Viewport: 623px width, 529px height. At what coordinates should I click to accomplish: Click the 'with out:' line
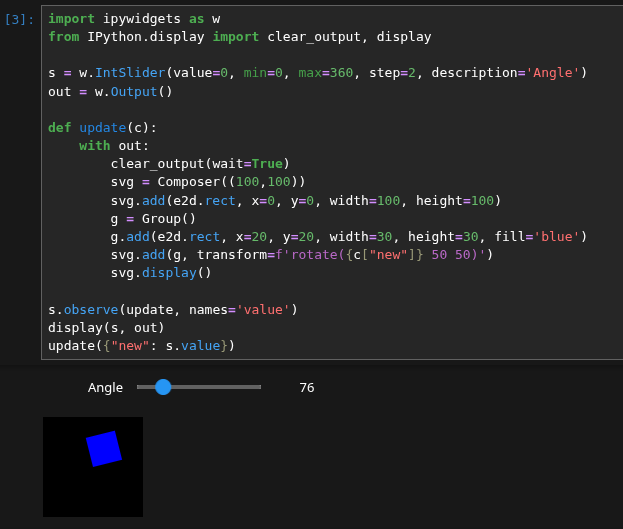(114, 145)
